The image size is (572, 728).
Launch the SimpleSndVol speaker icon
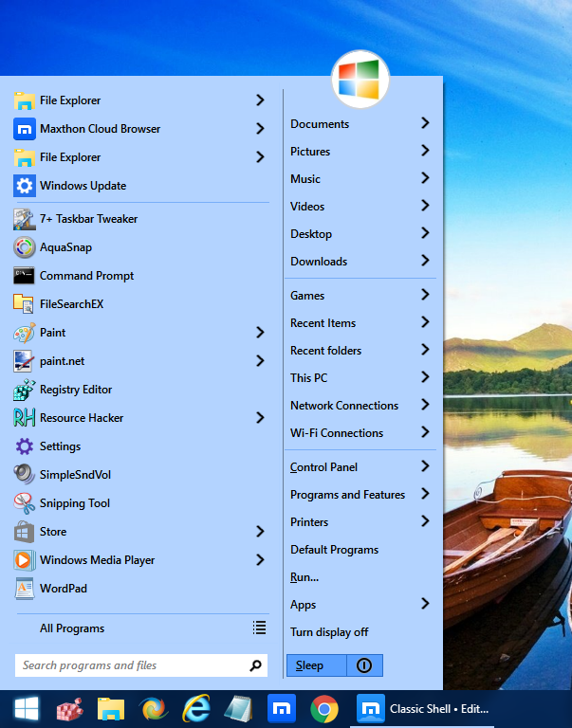coord(24,475)
